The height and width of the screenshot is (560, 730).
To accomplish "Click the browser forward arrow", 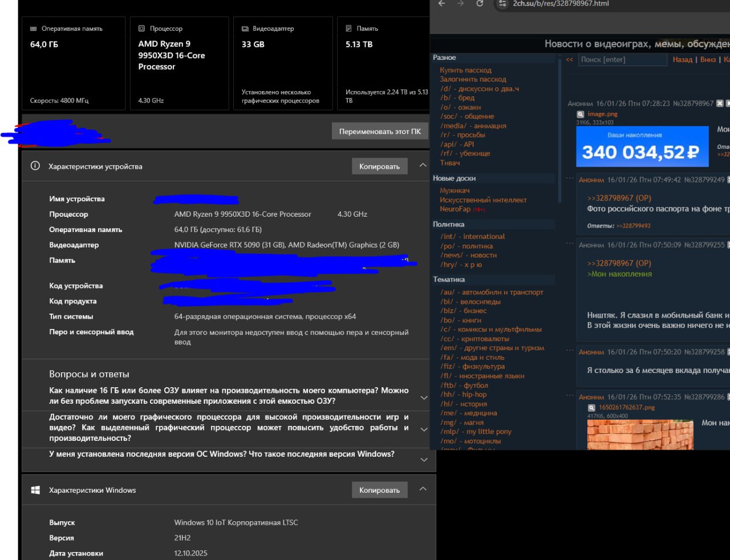I will click(x=460, y=3).
